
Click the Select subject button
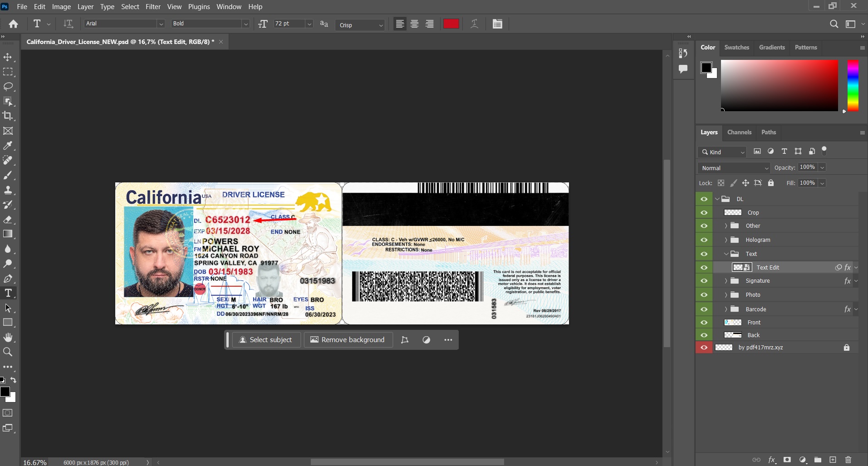(266, 340)
